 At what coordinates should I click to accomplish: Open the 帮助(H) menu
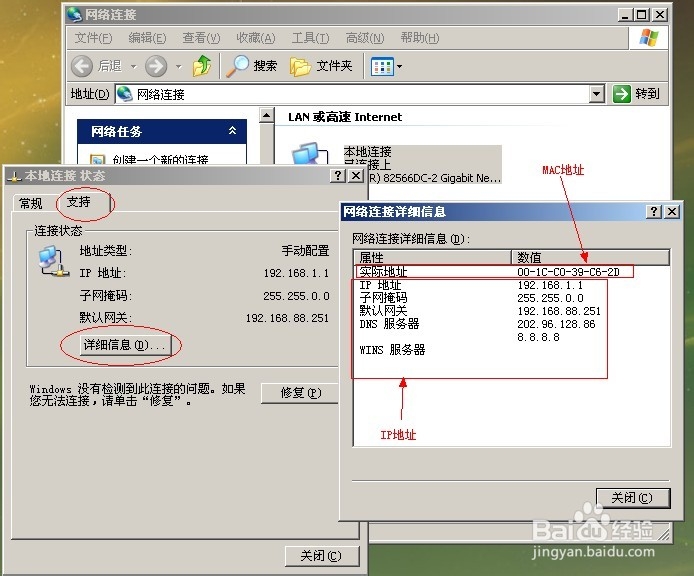click(x=420, y=38)
